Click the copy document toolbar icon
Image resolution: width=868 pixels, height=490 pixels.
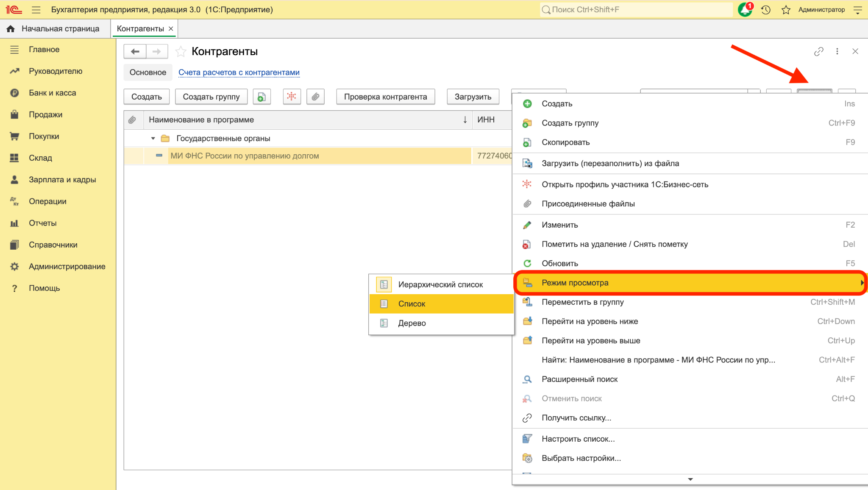(x=262, y=97)
